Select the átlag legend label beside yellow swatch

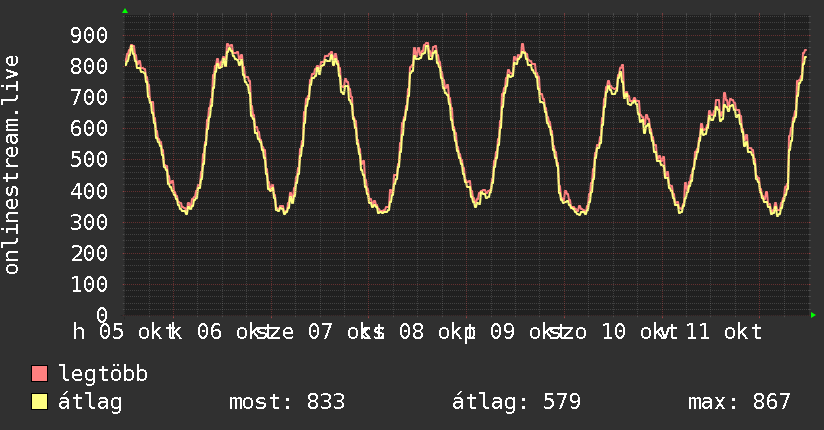click(90, 402)
